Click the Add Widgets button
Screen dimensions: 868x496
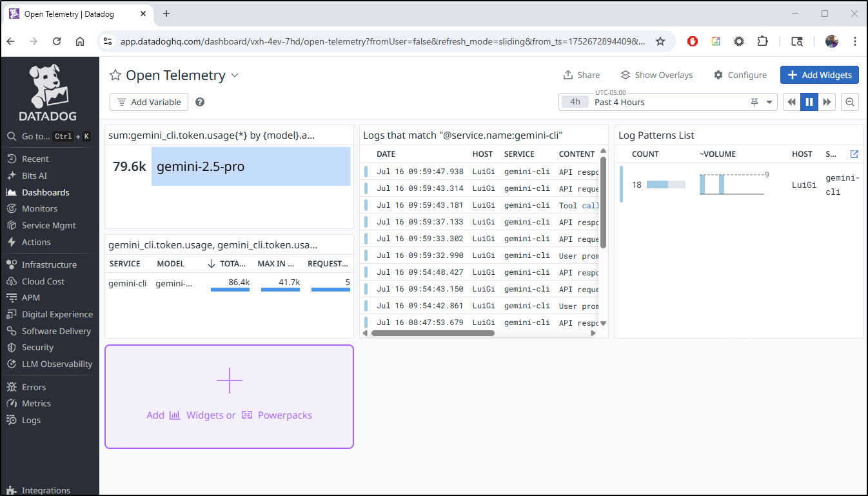click(x=820, y=75)
